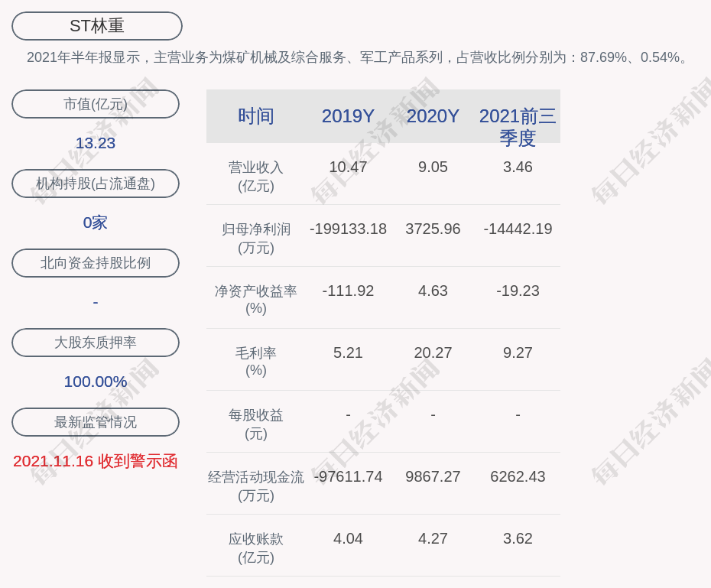This screenshot has height=588, width=711.
Task: Click cash flow value -97611.74
Action: (348, 476)
